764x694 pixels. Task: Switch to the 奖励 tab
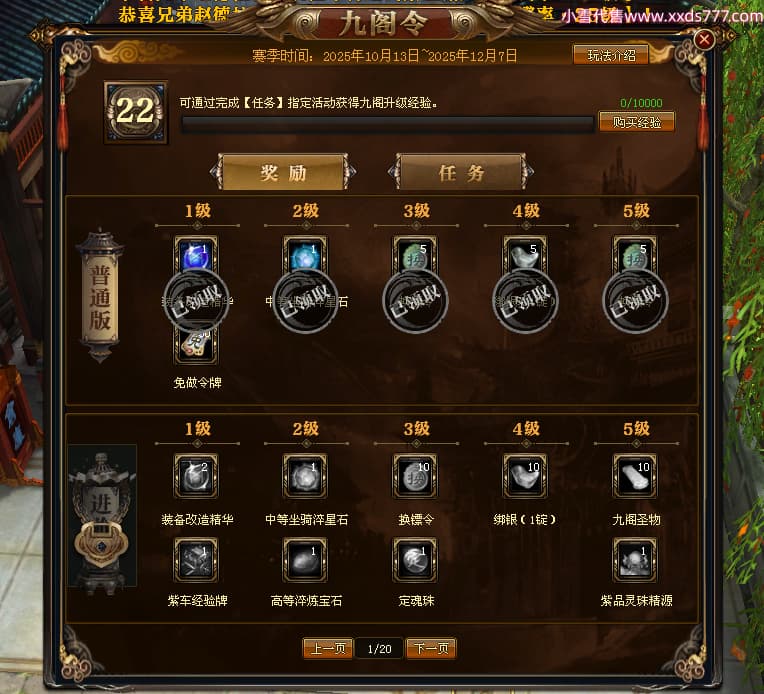[x=283, y=172]
